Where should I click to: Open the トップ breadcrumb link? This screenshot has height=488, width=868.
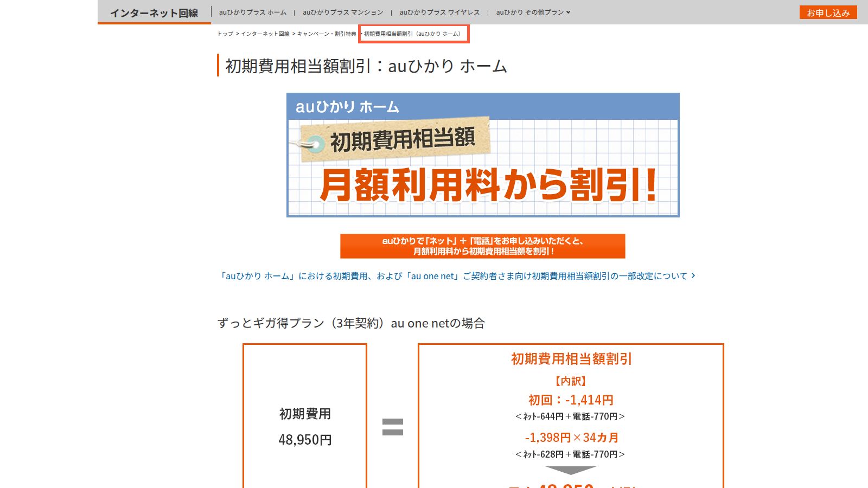225,34
